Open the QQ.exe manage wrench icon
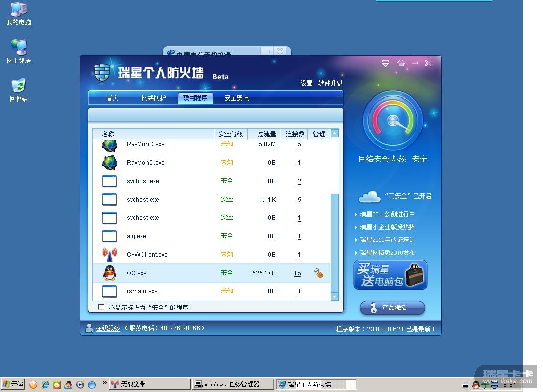The width and height of the screenshot is (543, 392). click(x=318, y=273)
